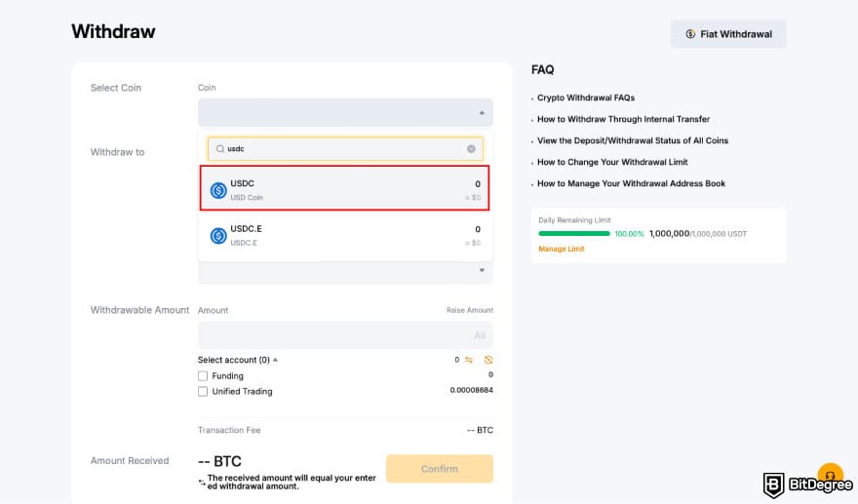Select USDC USD Coin from results

pyautogui.click(x=345, y=188)
